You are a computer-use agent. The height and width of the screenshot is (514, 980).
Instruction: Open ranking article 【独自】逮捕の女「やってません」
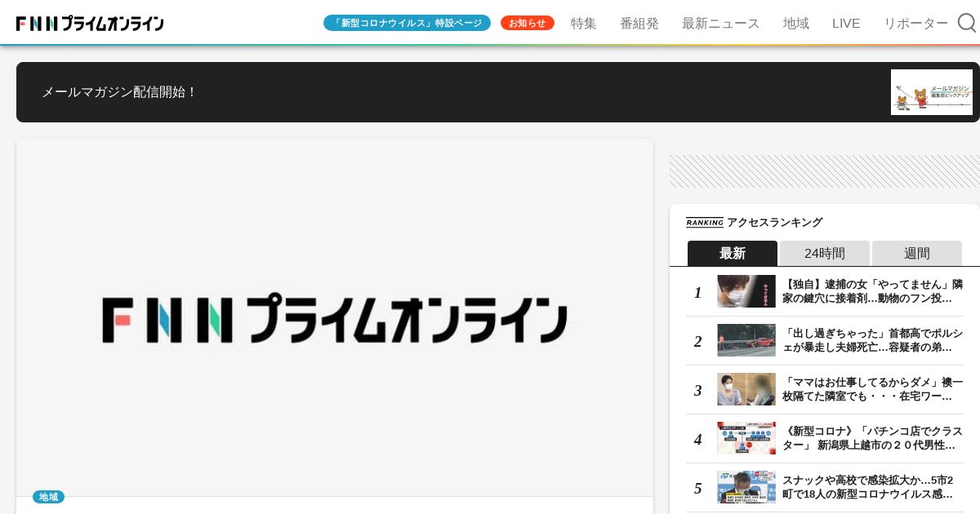(x=873, y=291)
